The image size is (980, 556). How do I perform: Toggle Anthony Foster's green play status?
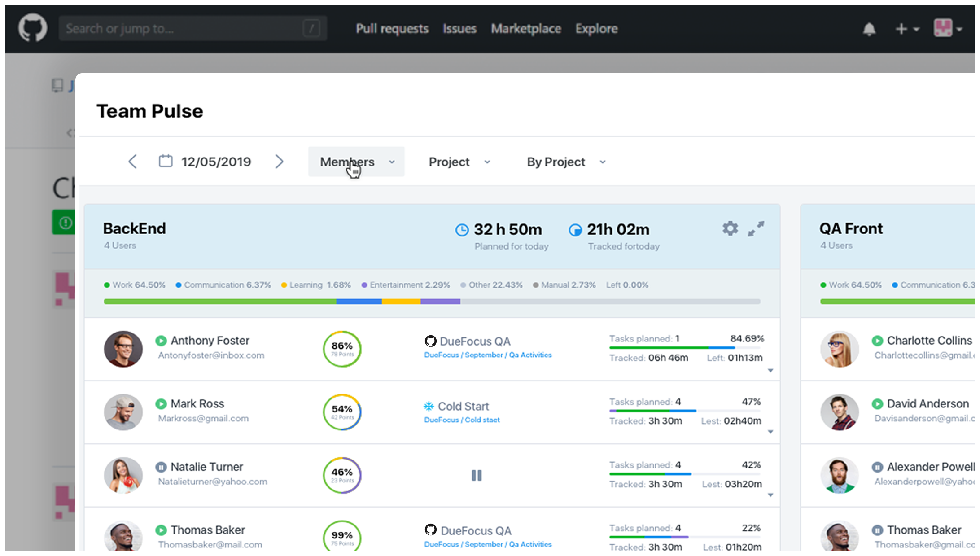161,341
